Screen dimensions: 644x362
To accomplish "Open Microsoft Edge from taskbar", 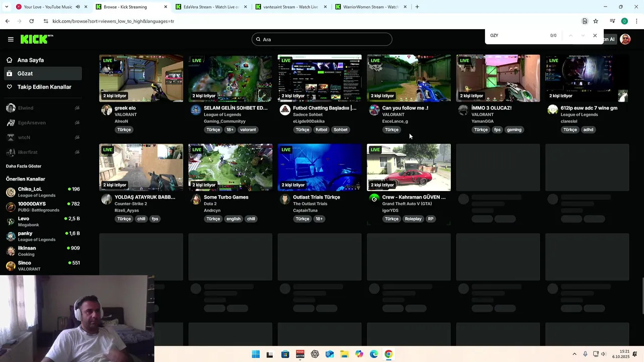I will [x=374, y=354].
